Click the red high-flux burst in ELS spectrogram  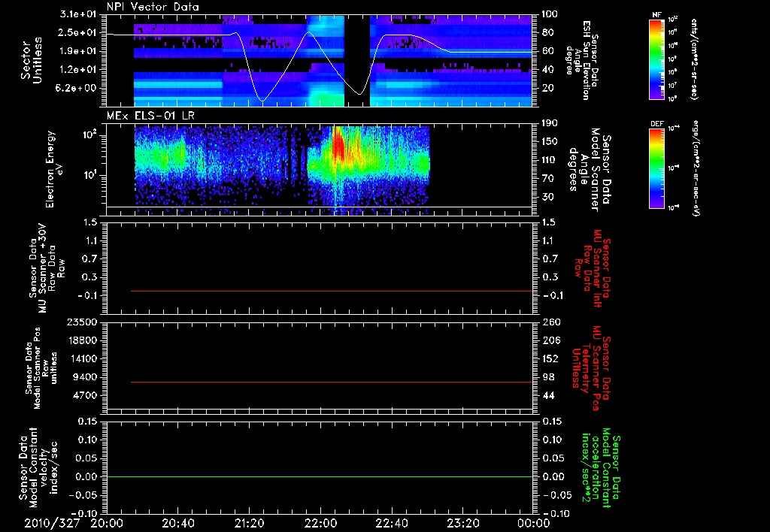[x=338, y=145]
